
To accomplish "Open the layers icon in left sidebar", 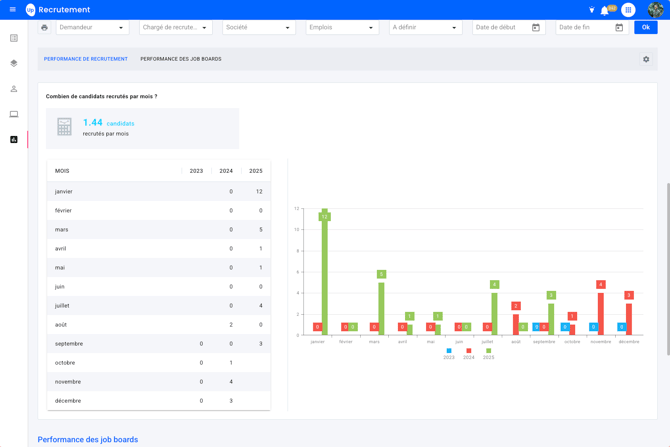I will pos(14,63).
